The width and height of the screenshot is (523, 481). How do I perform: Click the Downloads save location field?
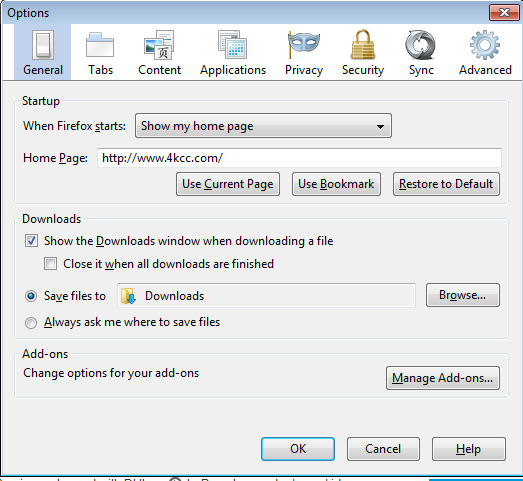click(x=267, y=296)
